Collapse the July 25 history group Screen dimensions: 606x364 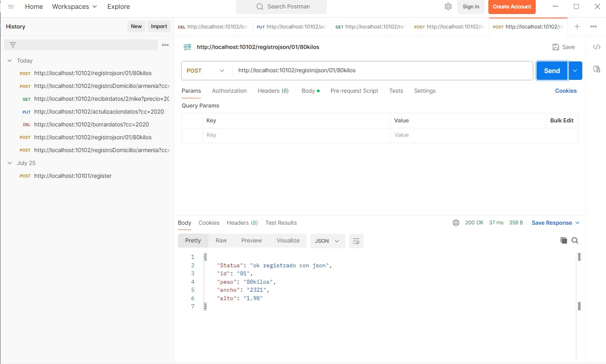(x=10, y=163)
